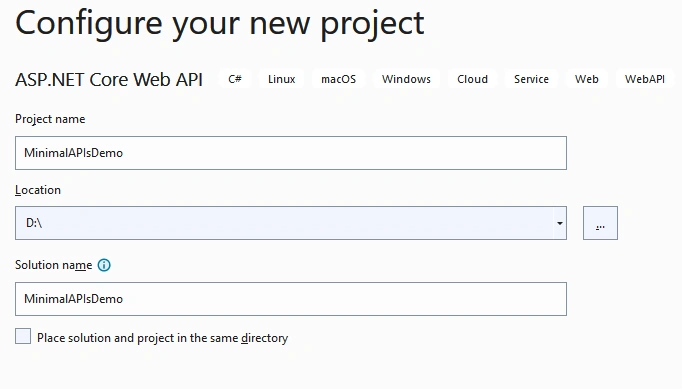The height and width of the screenshot is (389, 682).
Task: Select the Service tag
Action: (x=531, y=79)
